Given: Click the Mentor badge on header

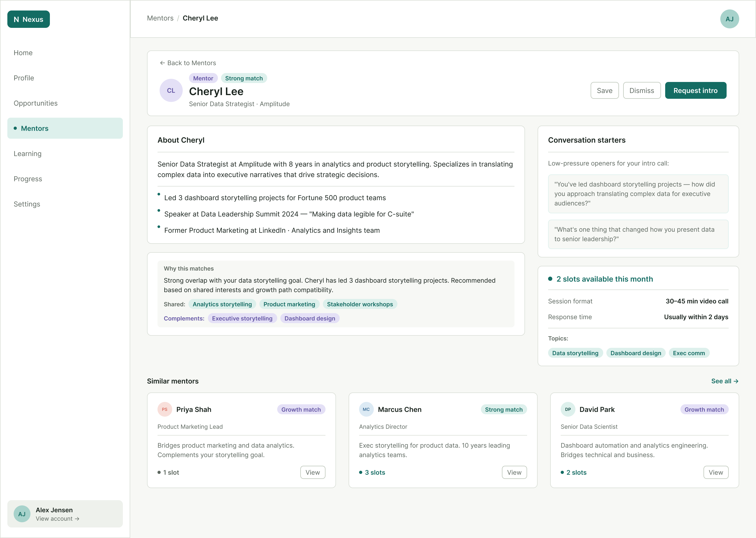Looking at the screenshot, I should coord(203,78).
